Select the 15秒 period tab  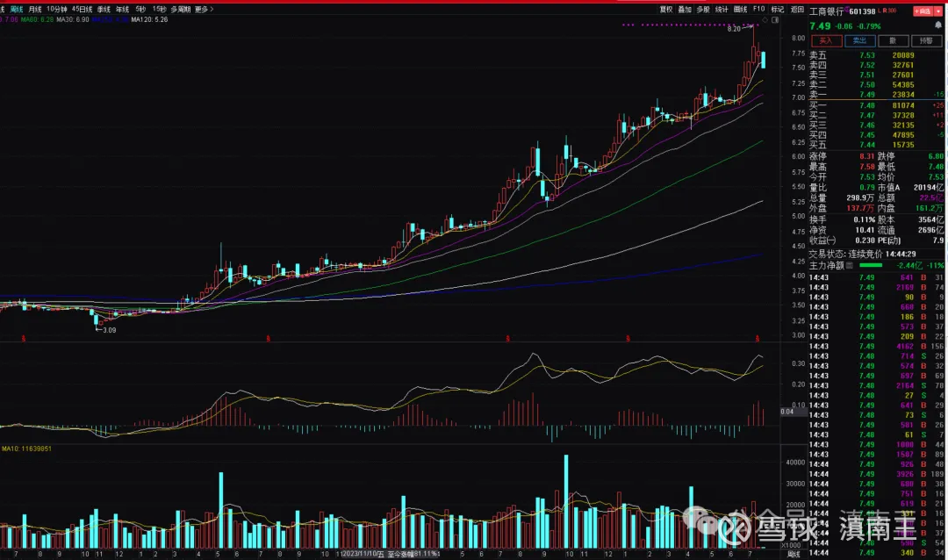pos(159,9)
